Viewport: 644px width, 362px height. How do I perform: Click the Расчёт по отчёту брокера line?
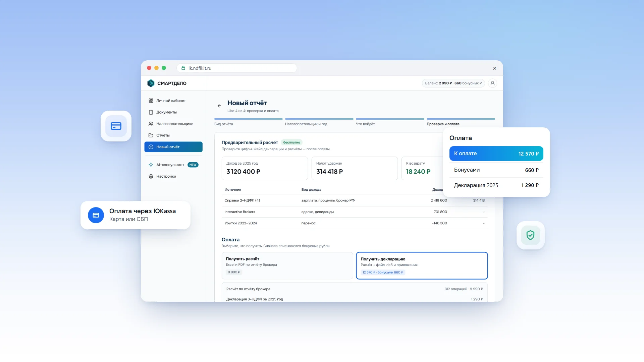coord(355,289)
